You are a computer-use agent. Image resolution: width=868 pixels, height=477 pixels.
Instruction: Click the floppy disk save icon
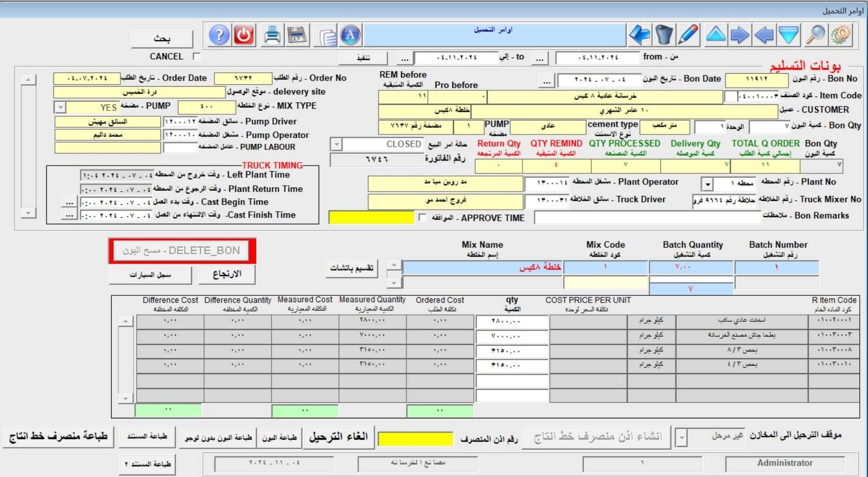[297, 36]
